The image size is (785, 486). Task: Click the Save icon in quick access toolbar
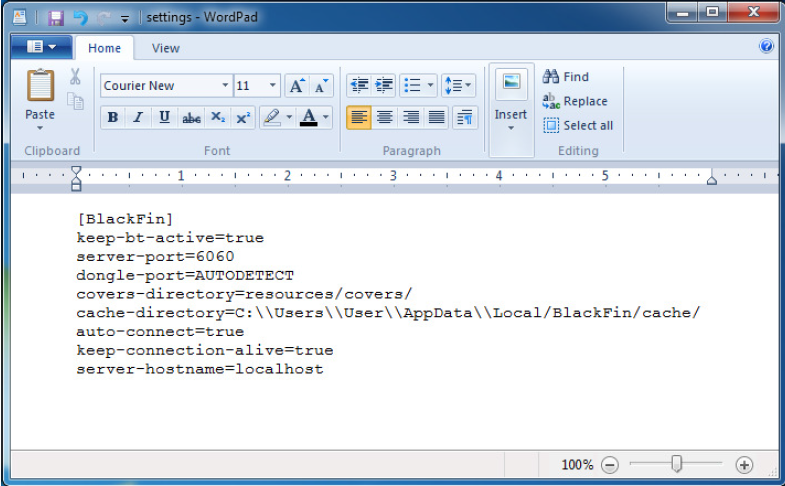[x=56, y=19]
